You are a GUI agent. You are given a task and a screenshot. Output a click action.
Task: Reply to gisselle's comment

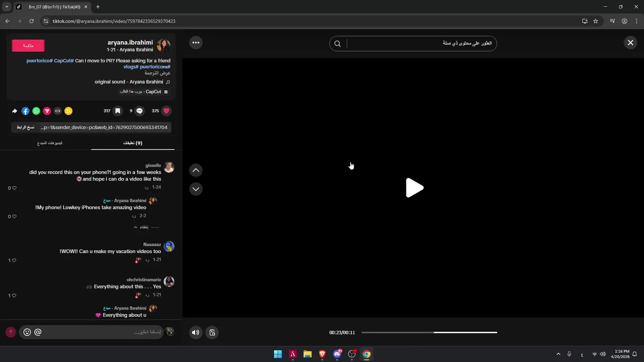(146, 187)
